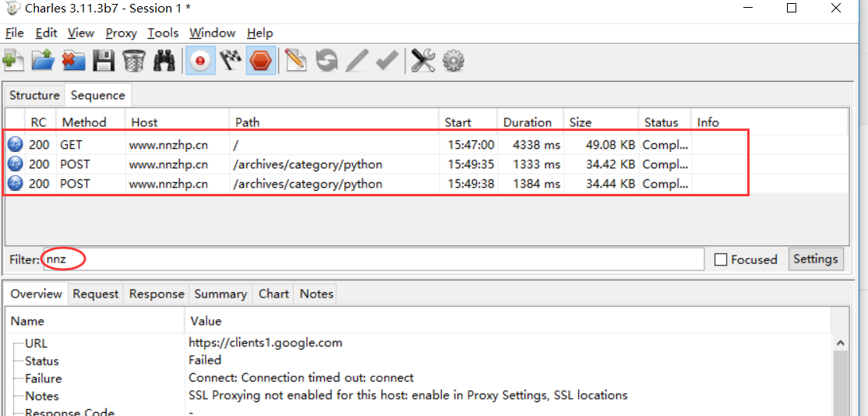Screen dimensions: 868x416
Task: Click the Edit request pen icon
Action: coord(357,60)
